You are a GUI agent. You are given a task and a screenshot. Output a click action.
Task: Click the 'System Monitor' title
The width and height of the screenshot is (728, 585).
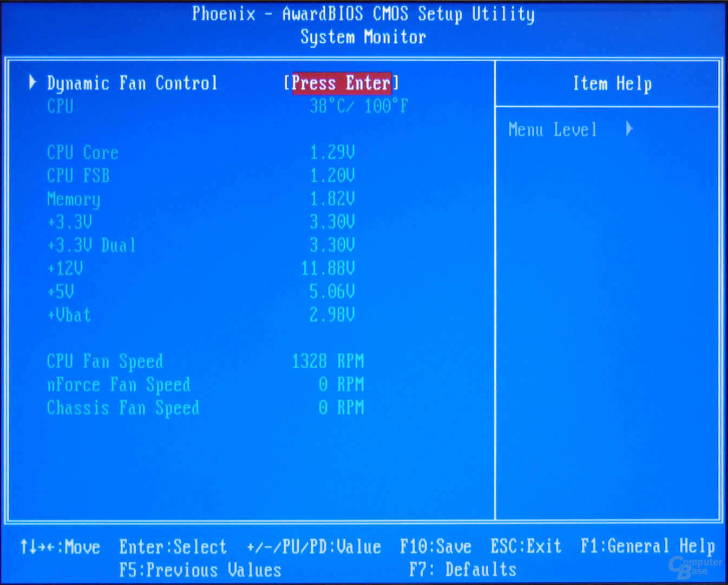363,38
